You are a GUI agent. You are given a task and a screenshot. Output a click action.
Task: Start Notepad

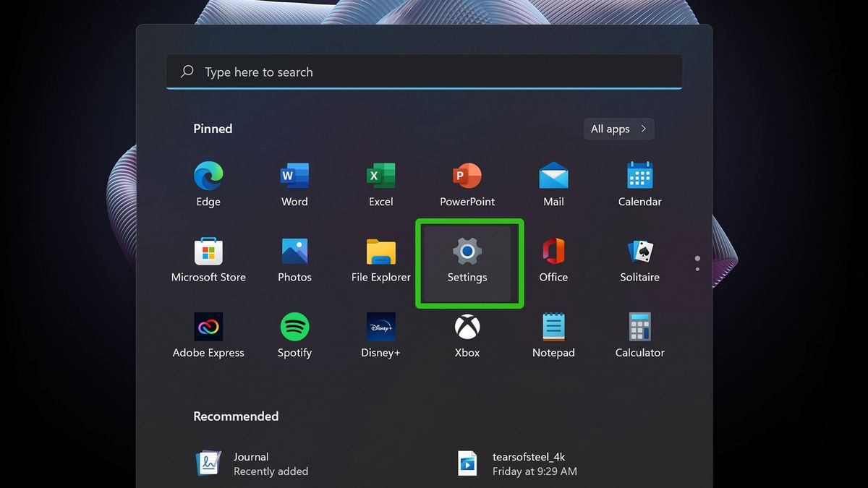pos(553,327)
